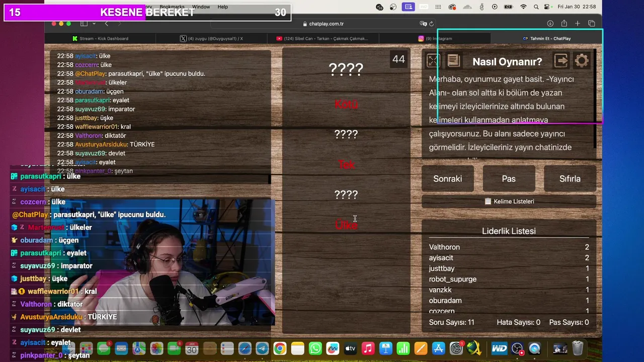This screenshot has height=362, width=644.
Task: Click the translate icon in address bar
Action: point(423,24)
